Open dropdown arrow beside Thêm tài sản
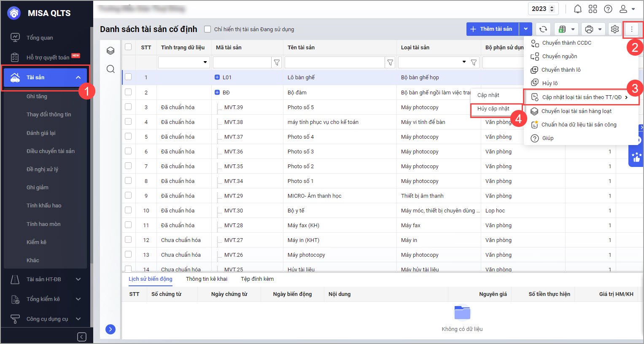 [525, 29]
